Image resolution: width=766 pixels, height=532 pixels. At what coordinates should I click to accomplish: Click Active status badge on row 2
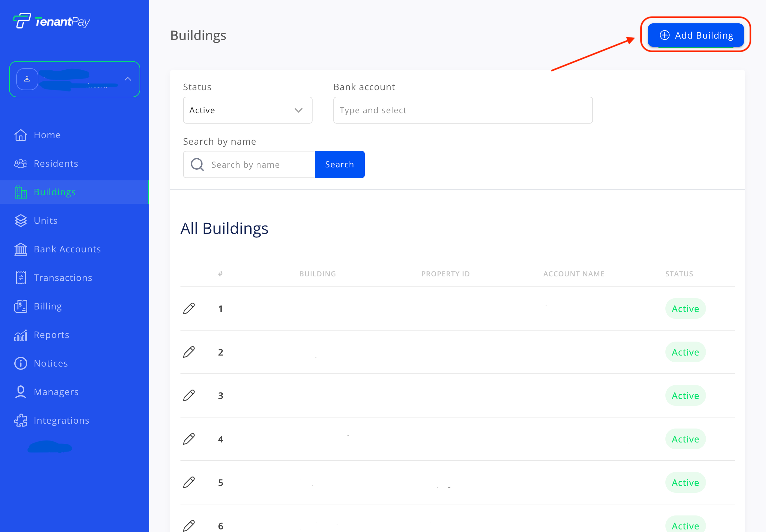point(685,352)
